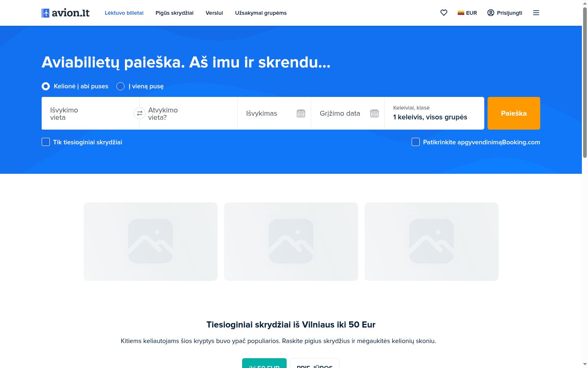Click the Išvykimas date field
The height and width of the screenshot is (368, 588).
274,113
